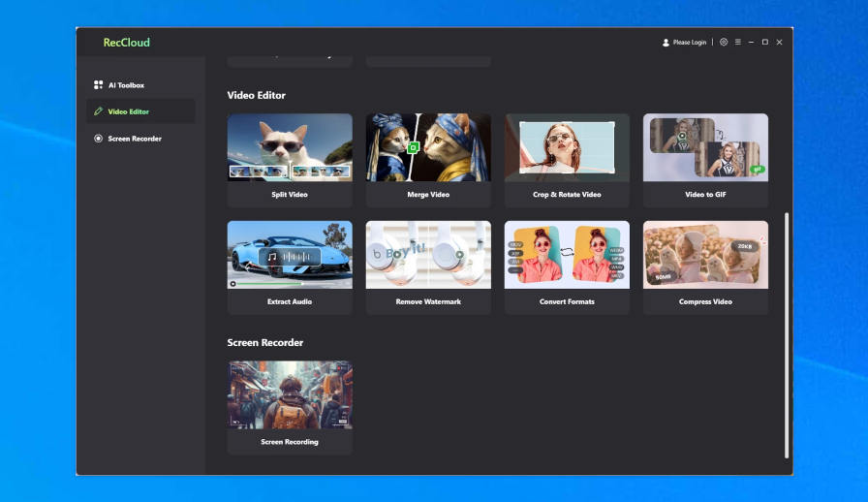
Task: Launch the Video to GIF tool
Action: click(705, 160)
